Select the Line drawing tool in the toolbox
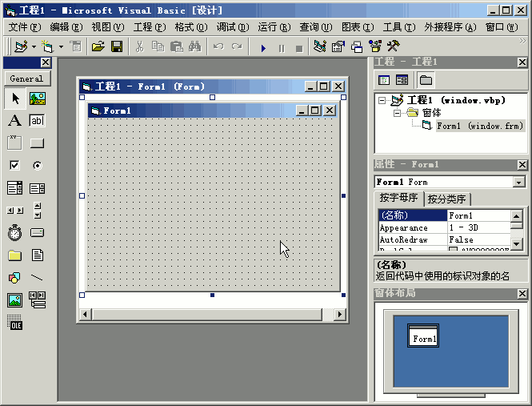 coord(37,278)
